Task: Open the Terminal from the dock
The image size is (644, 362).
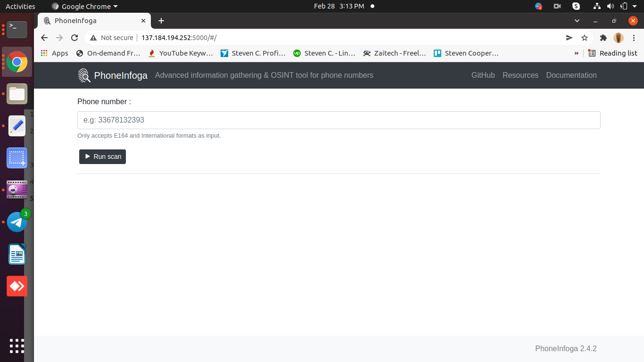Action: click(x=17, y=30)
